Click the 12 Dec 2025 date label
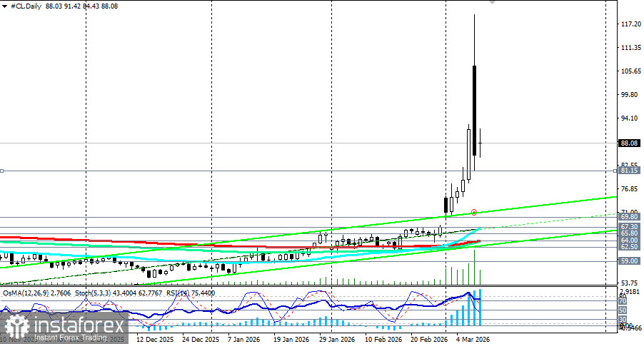Viewport: 644px width, 344px height. [x=155, y=340]
